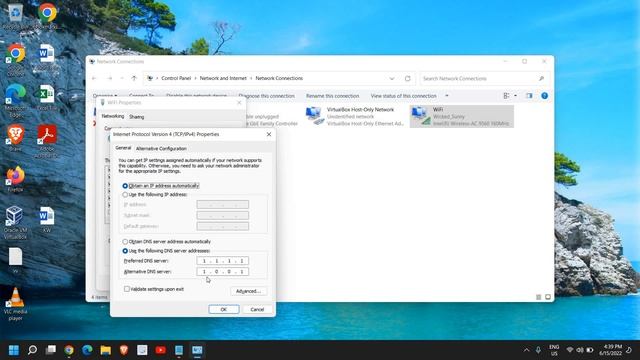Viewport: 640px width, 360px height.
Task: Open Microsoft Edge from the taskbar
Action: pos(87,350)
